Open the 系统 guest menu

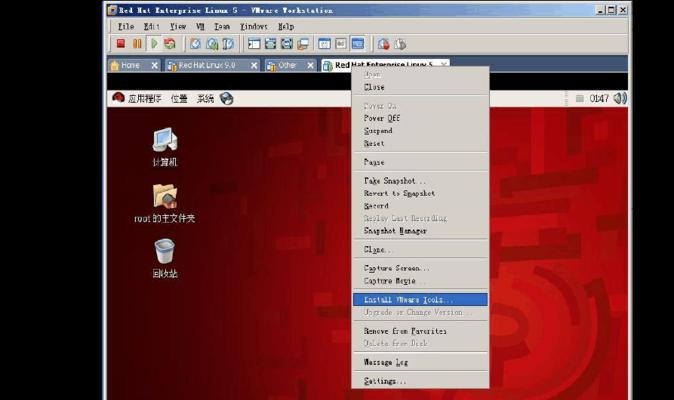[x=205, y=99]
